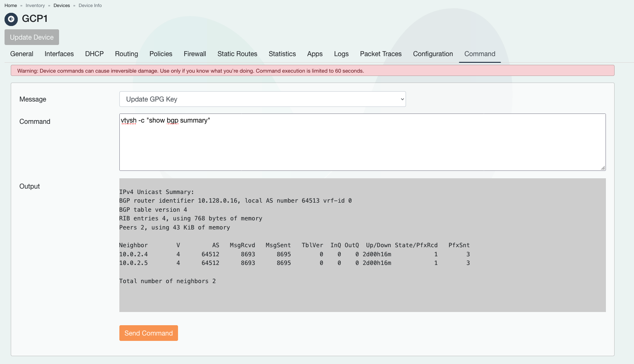Go to the DHCP tab
Viewport: 634px width, 364px height.
click(94, 54)
